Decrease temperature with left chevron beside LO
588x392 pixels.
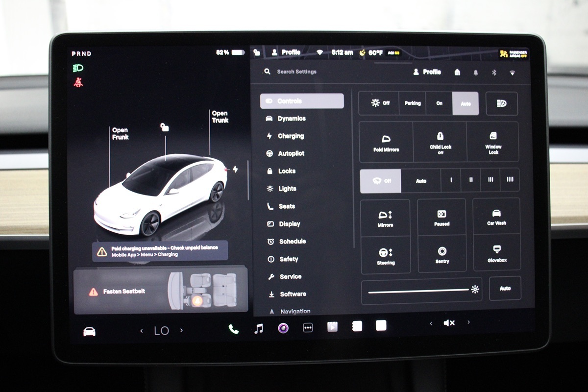(142, 331)
